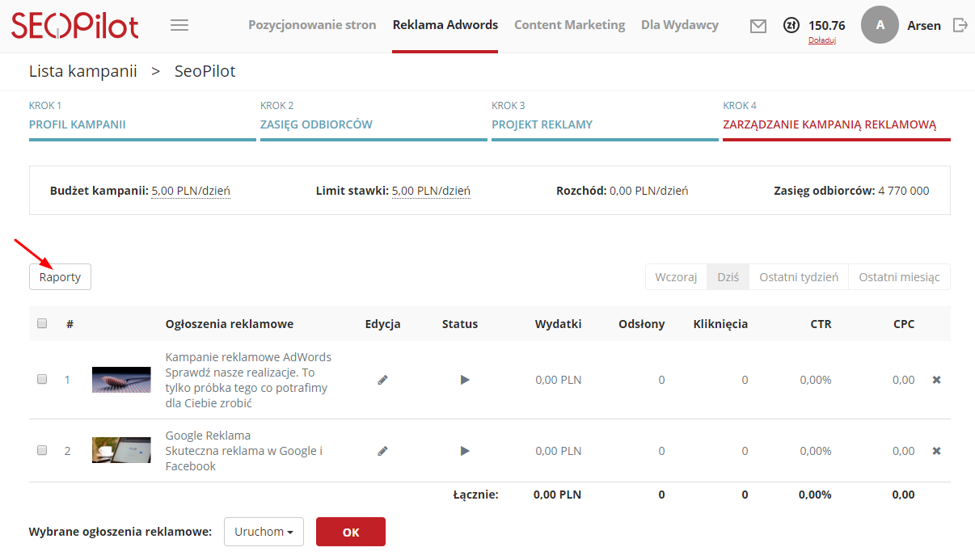Click the zł balance coin icon
The width and height of the screenshot is (975, 560).
791,26
